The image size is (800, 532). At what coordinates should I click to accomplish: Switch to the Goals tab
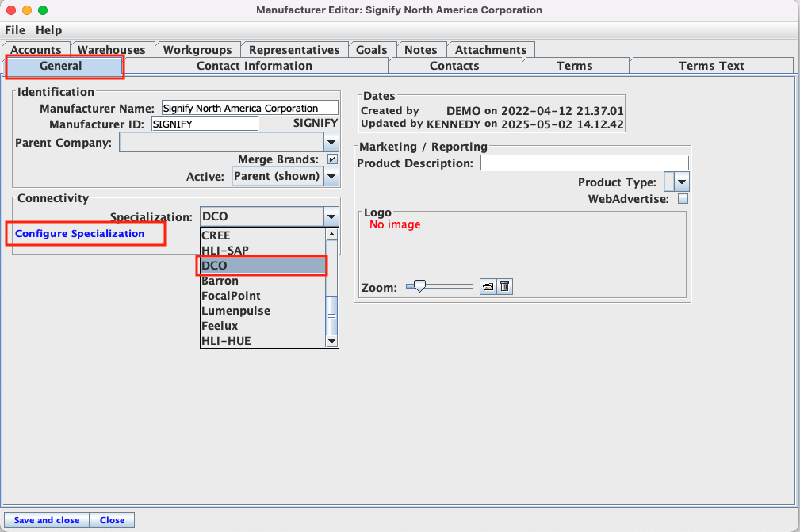pos(371,49)
